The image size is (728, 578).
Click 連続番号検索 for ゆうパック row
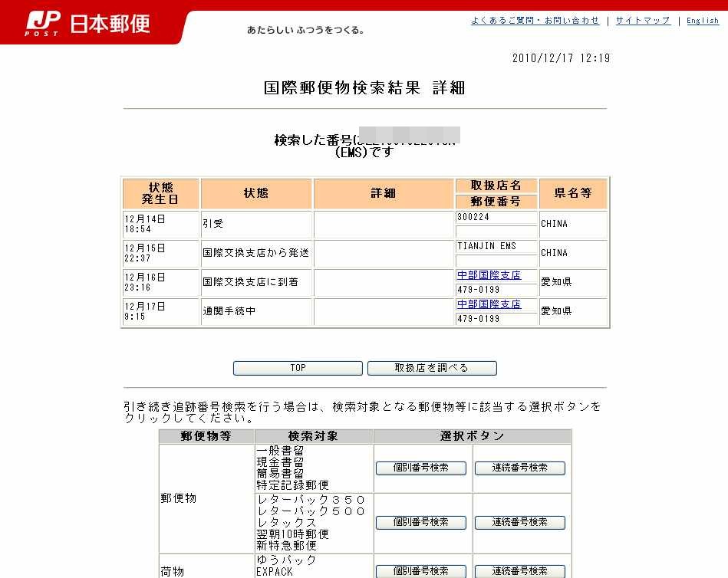tap(519, 570)
